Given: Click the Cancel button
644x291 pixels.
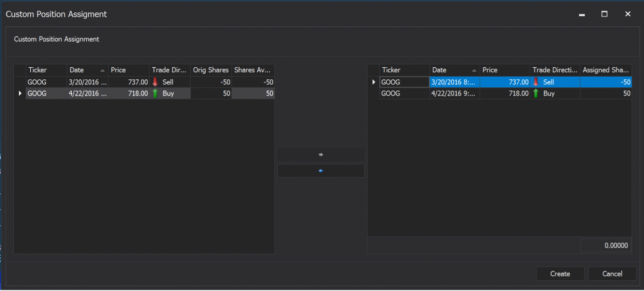Looking at the screenshot, I should [613, 274].
